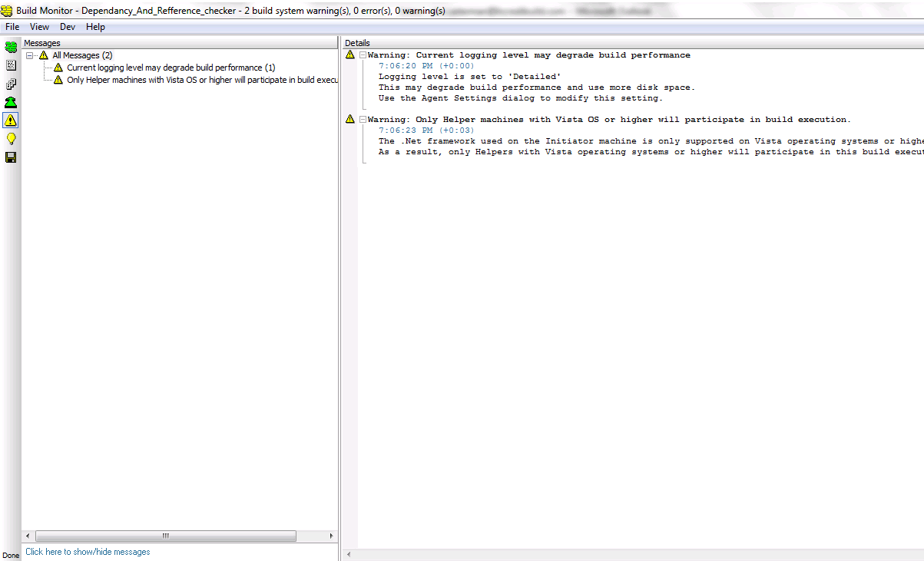Viewport: 924px width, 561px height.
Task: Click right arrow of Messages horizontal scrollbar
Action: 332,536
